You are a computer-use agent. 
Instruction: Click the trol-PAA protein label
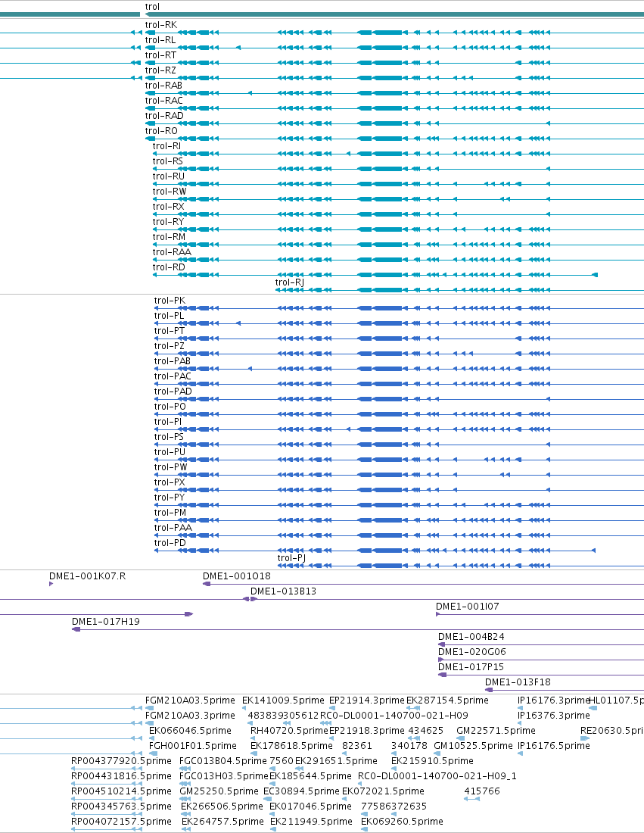[x=173, y=528]
